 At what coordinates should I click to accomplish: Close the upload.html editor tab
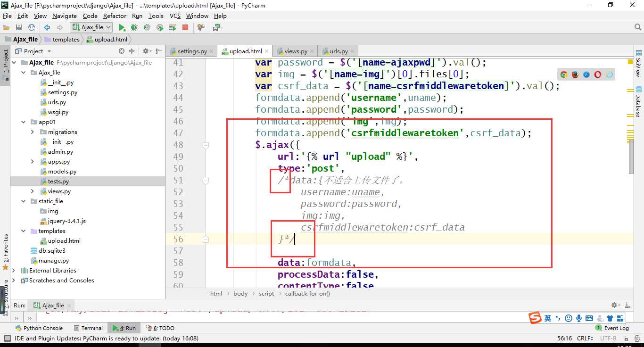267,51
